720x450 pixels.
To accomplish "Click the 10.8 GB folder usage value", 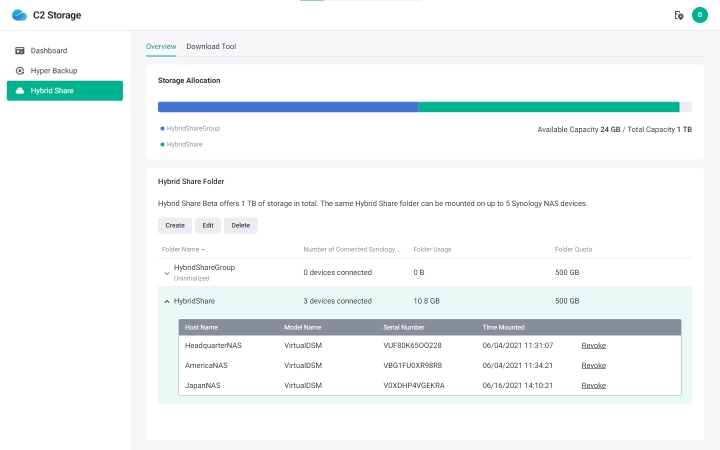I will [427, 301].
